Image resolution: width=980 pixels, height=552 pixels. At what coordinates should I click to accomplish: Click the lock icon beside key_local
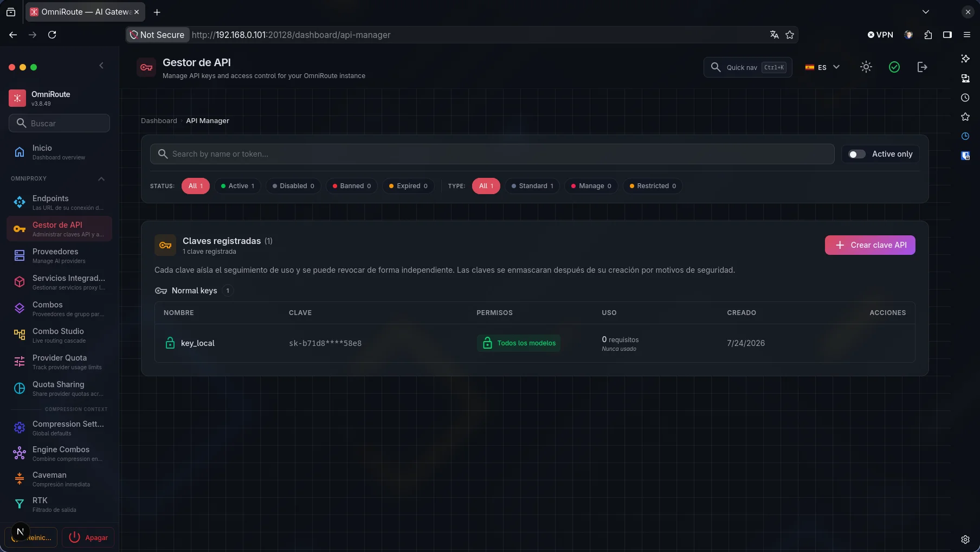coord(170,343)
